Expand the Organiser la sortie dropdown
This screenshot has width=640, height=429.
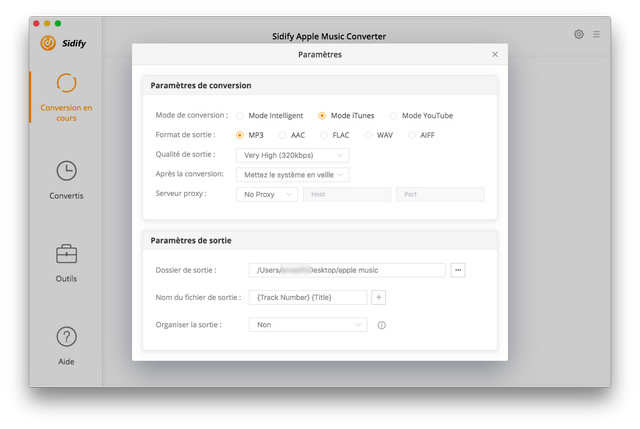(307, 325)
